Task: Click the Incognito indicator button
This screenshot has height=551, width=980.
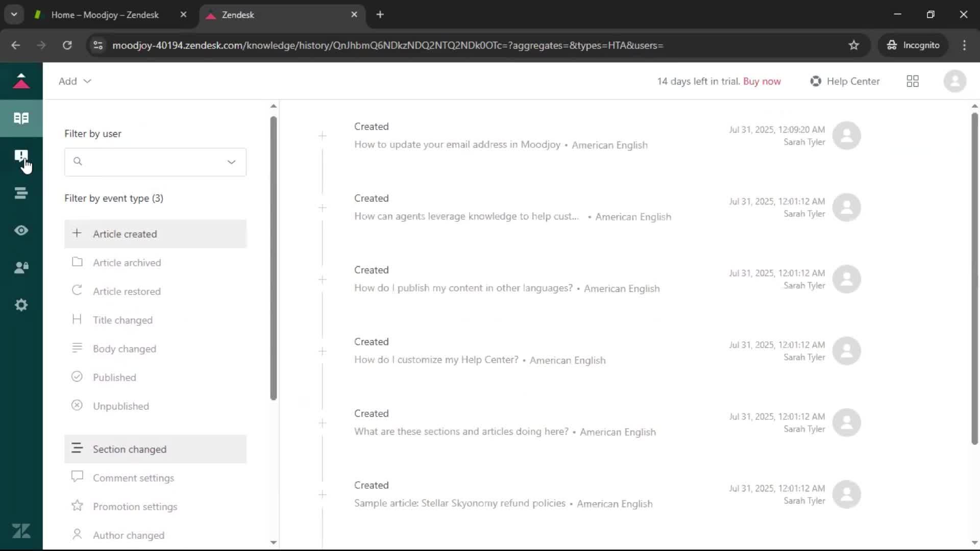Action: [913, 45]
